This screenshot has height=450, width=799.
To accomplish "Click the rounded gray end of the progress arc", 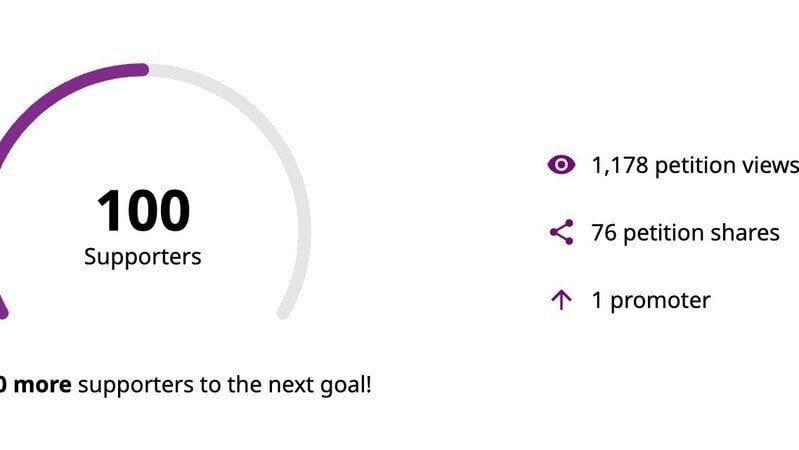I will pos(284,312).
